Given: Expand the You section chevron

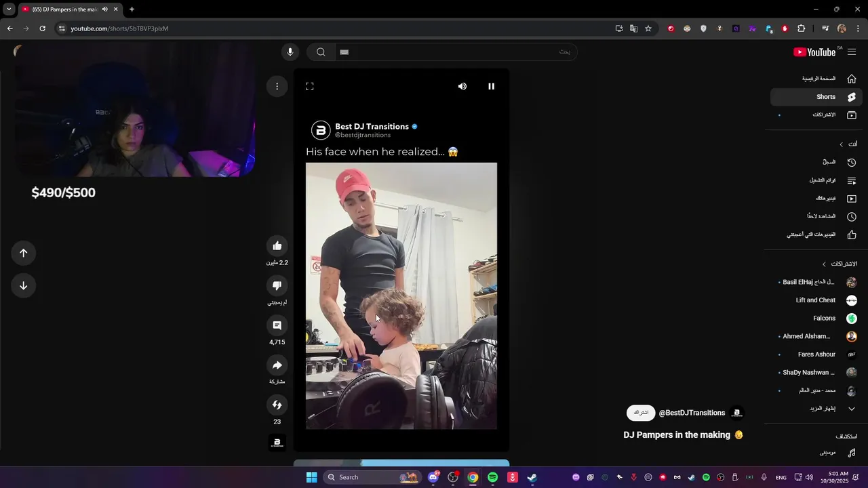Looking at the screenshot, I should (842, 144).
